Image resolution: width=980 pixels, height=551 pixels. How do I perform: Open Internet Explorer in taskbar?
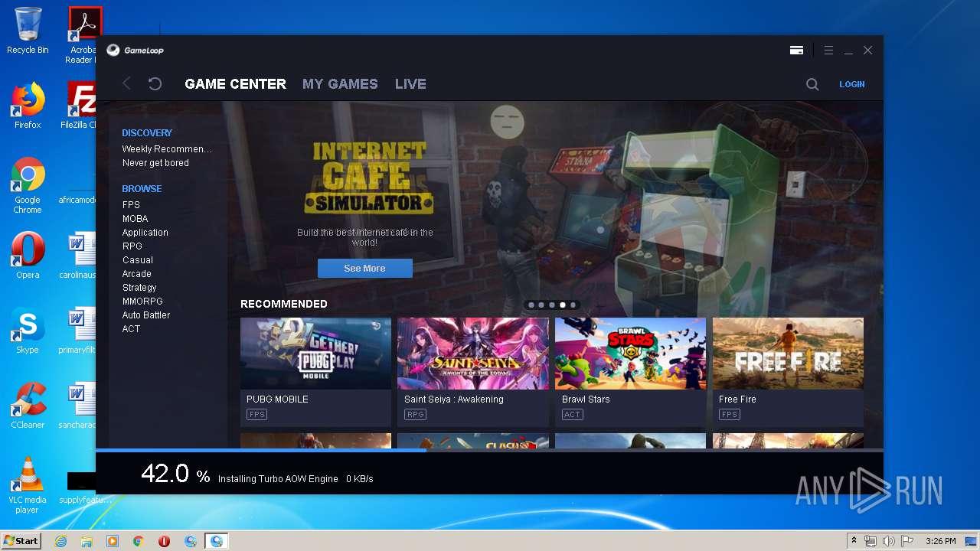click(x=60, y=541)
